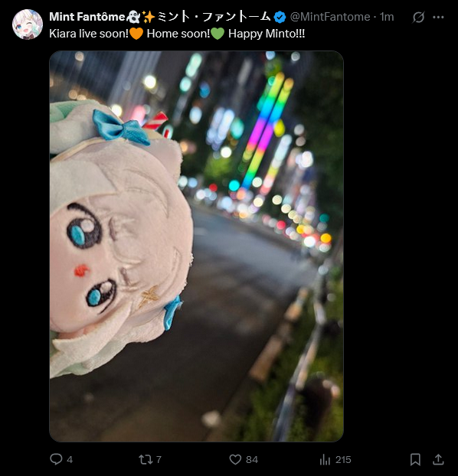Like the tweet with the heart icon
Image resolution: width=458 pixels, height=476 pixels.
(235, 460)
